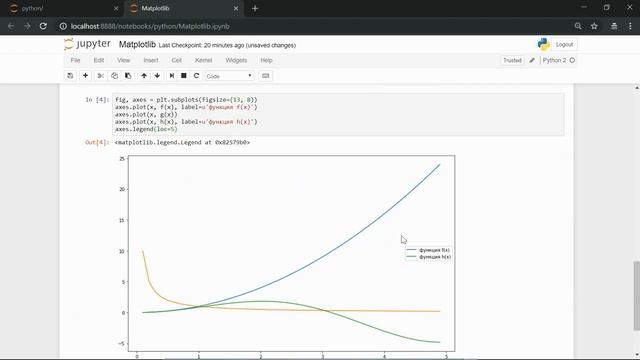Viewport: 640px width, 360px height.
Task: Move selected cell up arrow
Action: point(144,76)
